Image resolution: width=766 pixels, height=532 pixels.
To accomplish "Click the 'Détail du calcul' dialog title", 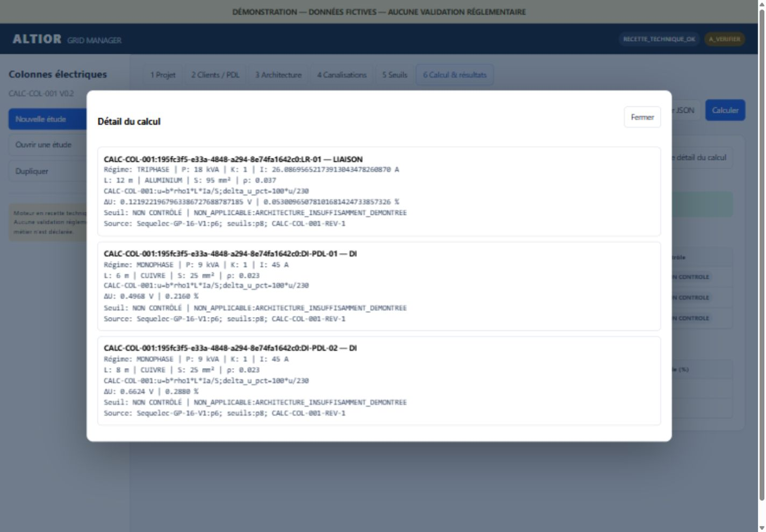I will 129,121.
